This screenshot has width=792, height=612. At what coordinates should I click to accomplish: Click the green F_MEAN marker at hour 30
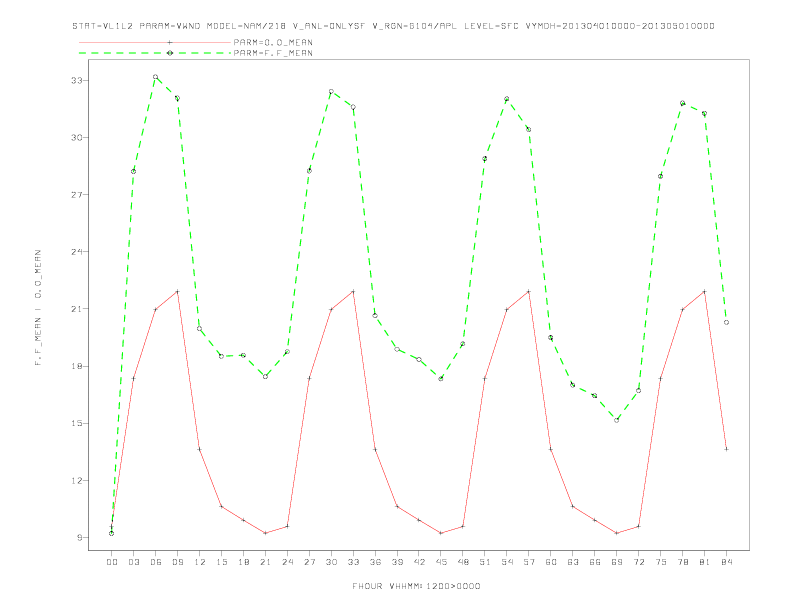pos(331,91)
